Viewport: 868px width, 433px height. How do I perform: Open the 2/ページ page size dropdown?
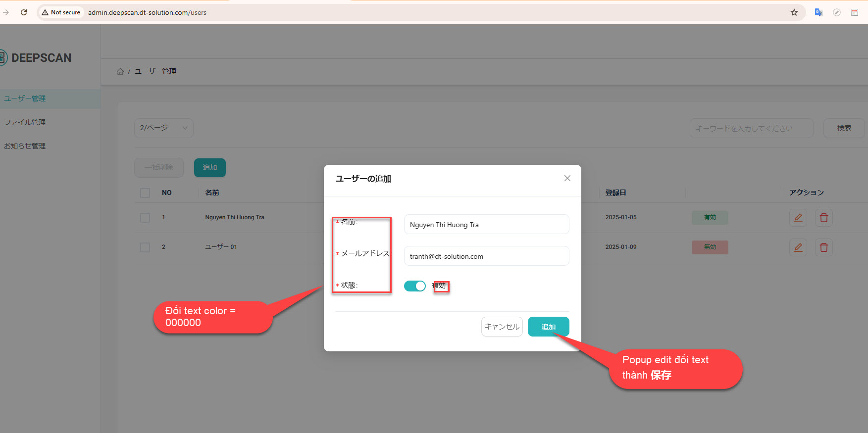coord(163,128)
